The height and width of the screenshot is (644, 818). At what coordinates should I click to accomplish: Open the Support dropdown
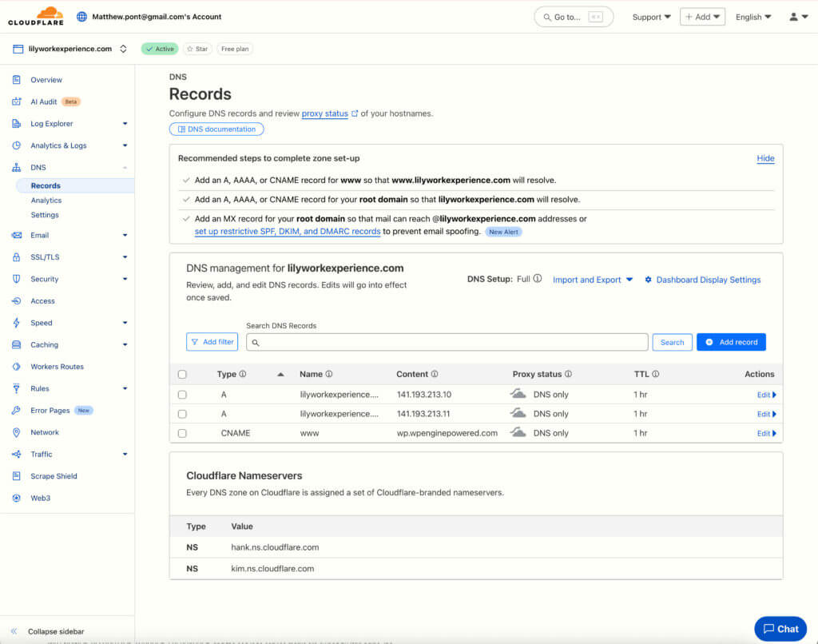652,18
